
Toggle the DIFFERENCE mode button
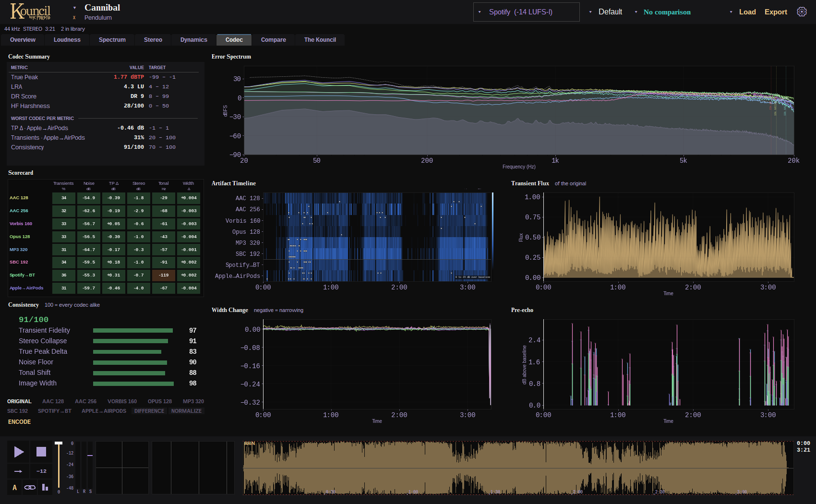click(x=149, y=411)
